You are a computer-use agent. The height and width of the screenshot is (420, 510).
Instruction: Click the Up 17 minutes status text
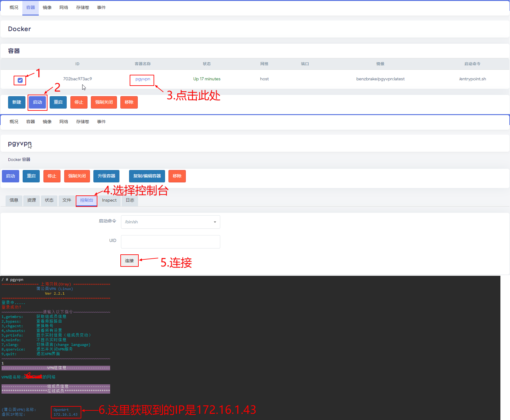point(207,79)
